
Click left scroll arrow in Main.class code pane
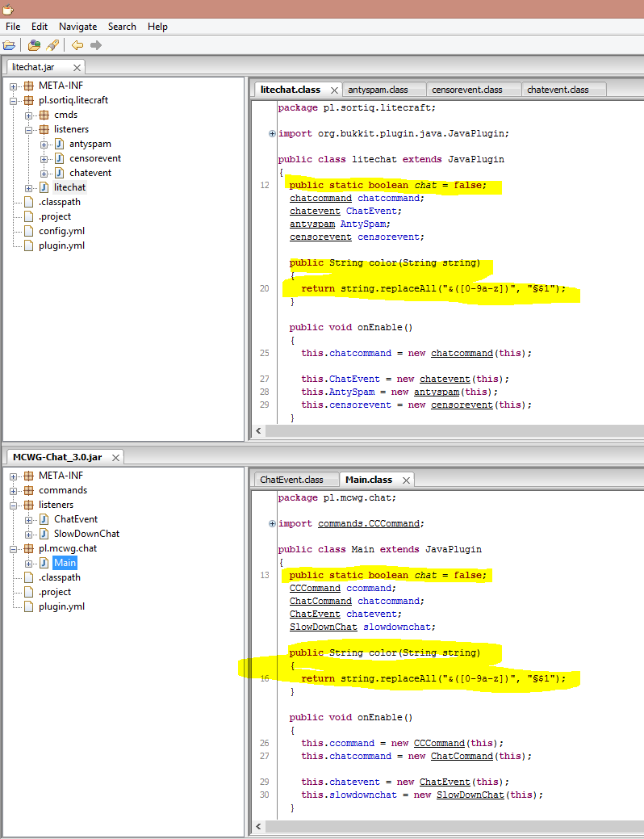[259, 827]
